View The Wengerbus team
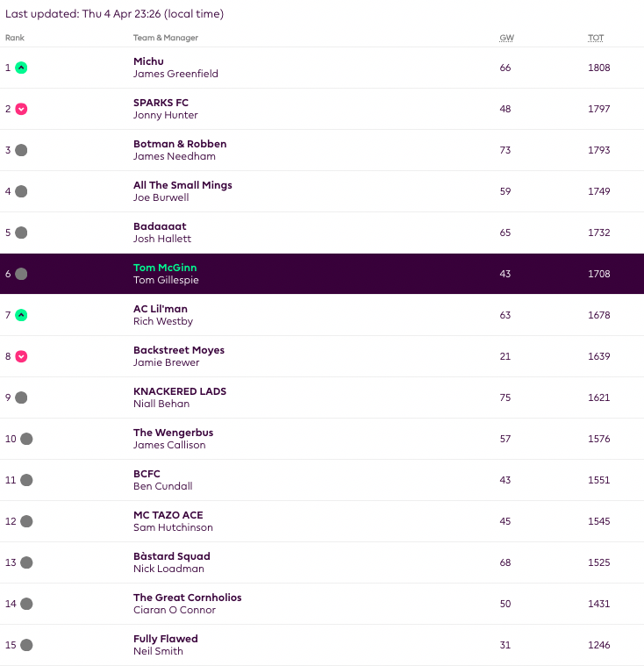The image size is (644, 666). coord(173,433)
